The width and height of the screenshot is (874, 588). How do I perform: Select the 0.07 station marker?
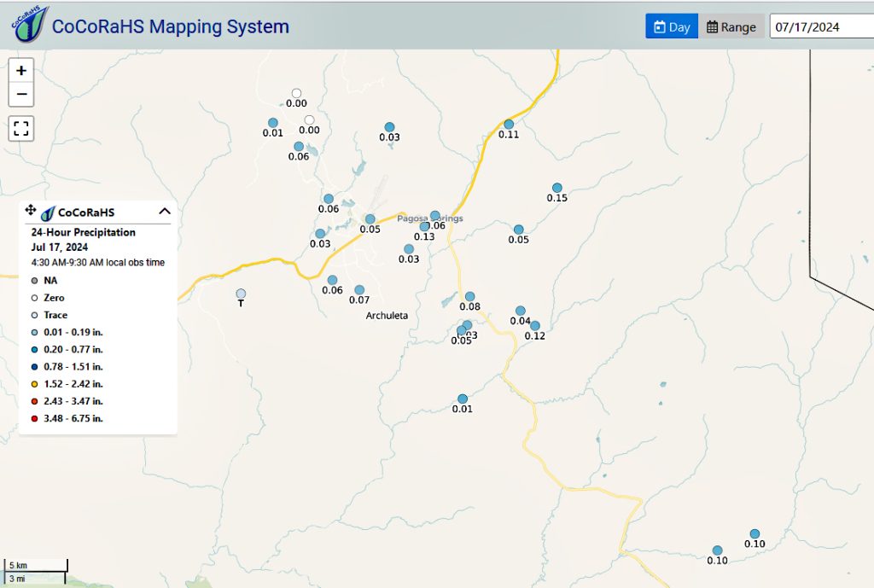point(359,290)
